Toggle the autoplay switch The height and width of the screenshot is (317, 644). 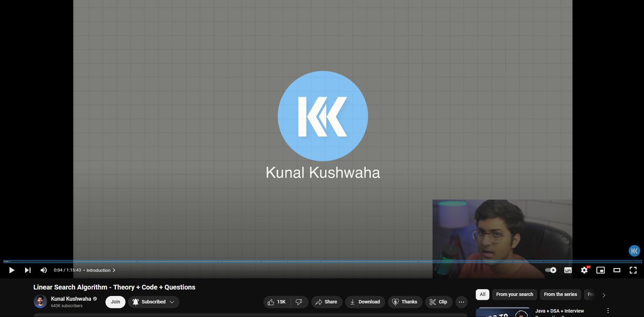551,270
